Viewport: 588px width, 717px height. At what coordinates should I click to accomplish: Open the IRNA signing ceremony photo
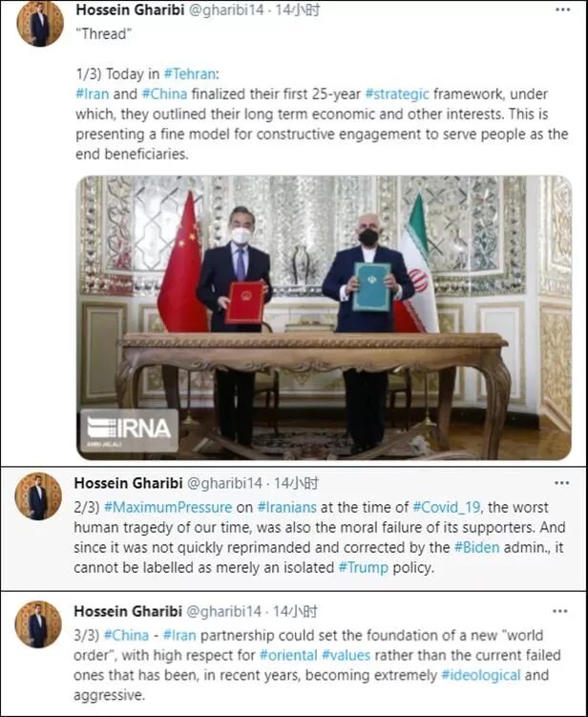pos(324,317)
